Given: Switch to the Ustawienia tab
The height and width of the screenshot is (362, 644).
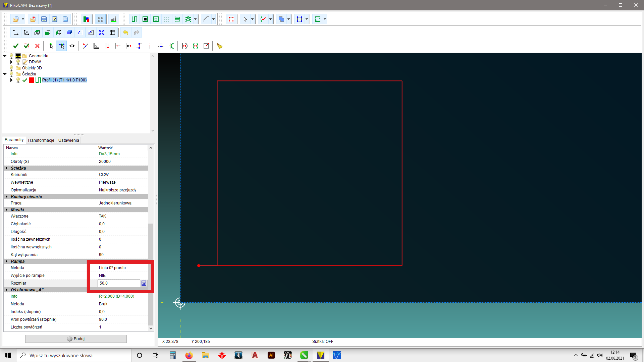Looking at the screenshot, I should 69,140.
